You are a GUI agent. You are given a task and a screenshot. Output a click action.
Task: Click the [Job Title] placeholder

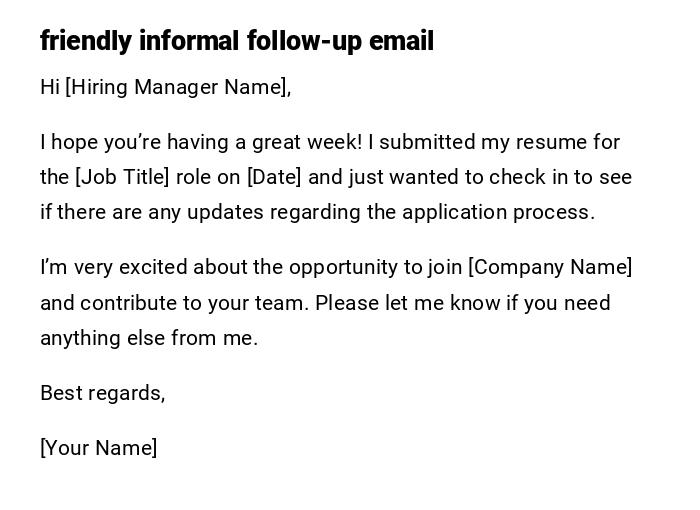tap(123, 177)
